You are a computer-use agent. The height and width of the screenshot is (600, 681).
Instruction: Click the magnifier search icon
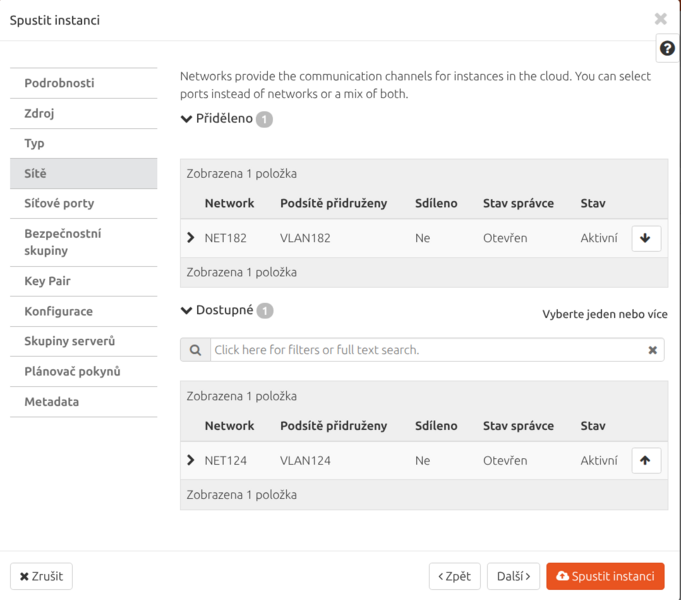(x=195, y=350)
